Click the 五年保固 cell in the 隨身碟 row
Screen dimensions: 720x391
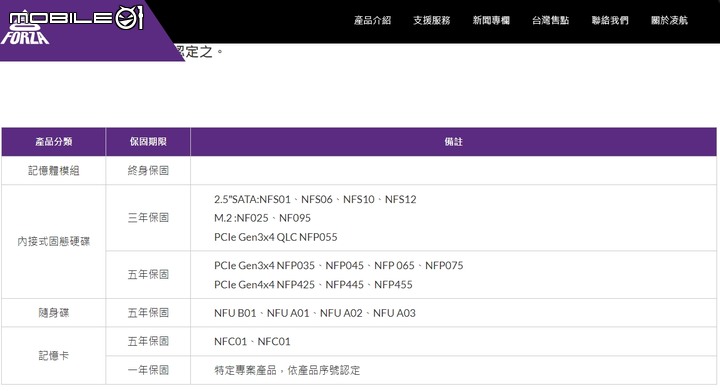[148, 313]
